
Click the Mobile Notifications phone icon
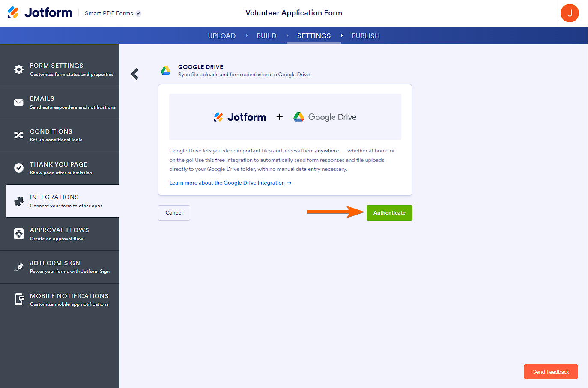(19, 299)
